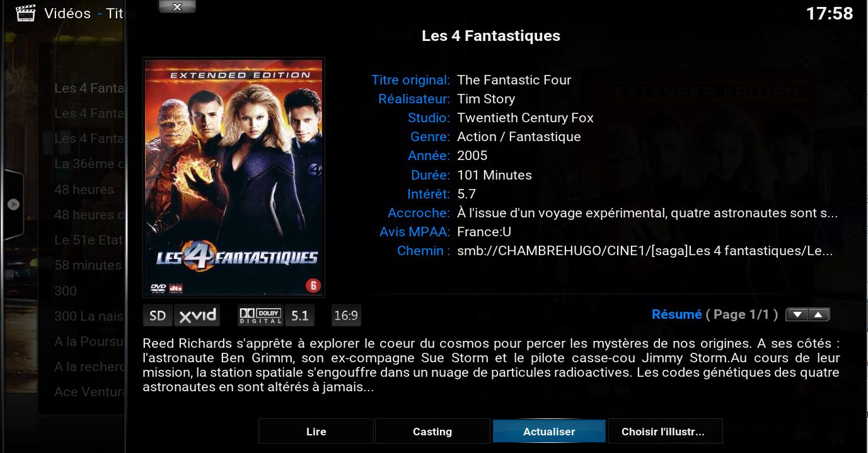The width and height of the screenshot is (868, 453).
Task: Click the Vidéos clapperboard icon
Action: click(25, 13)
